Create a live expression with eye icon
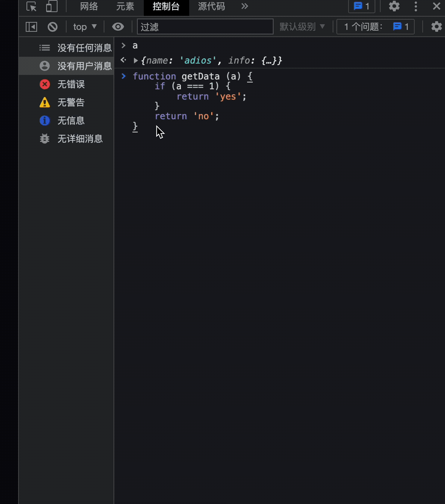 click(118, 27)
